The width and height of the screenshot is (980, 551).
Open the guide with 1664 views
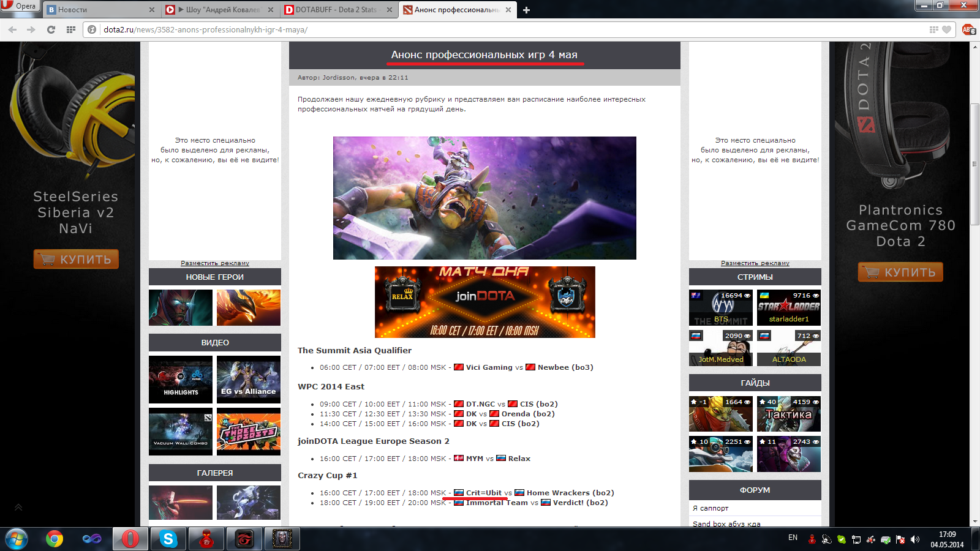pyautogui.click(x=721, y=414)
